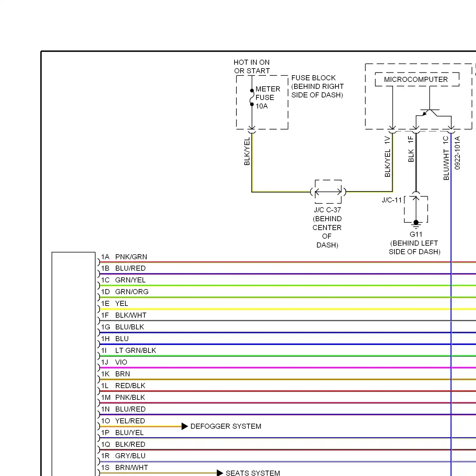
Task: Click the diagram number 0922-101A
Action: tap(457, 153)
